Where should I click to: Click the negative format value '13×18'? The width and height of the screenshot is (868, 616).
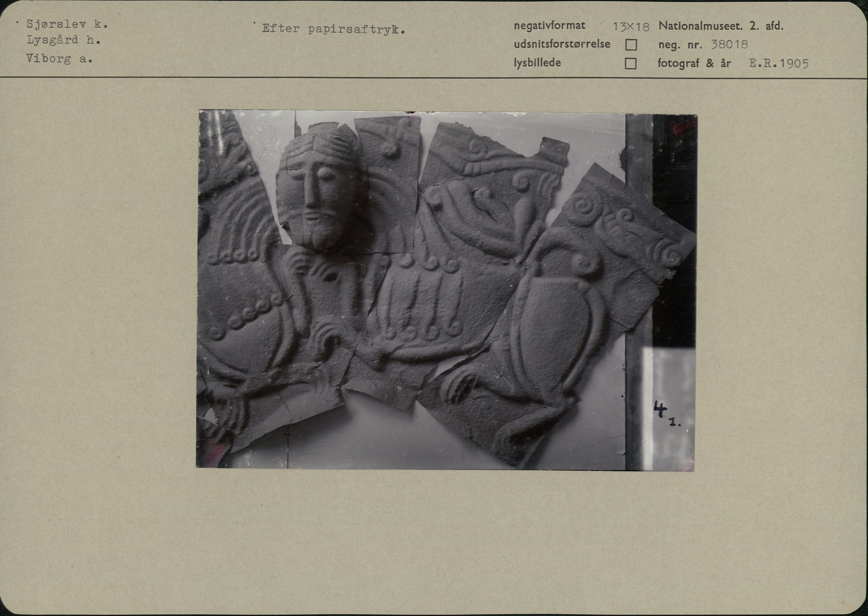631,26
